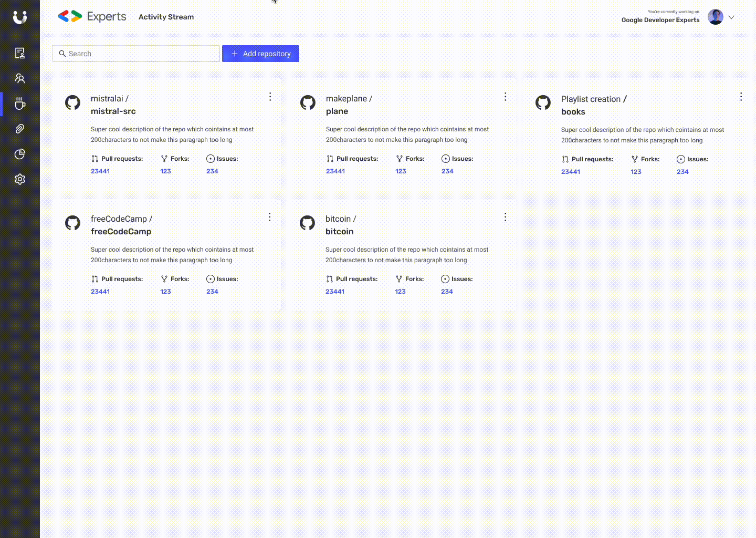Open the reports document sidebar icon
756x538 pixels.
[20, 53]
